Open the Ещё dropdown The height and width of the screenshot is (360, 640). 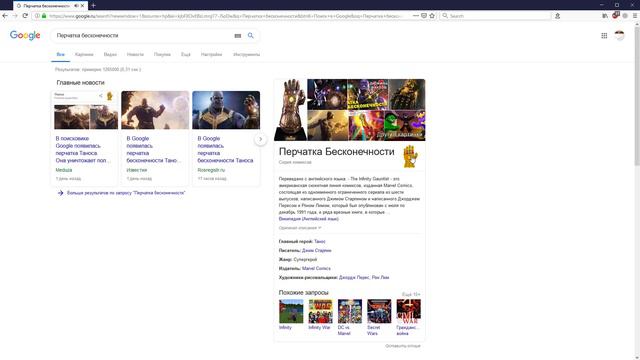pos(186,54)
